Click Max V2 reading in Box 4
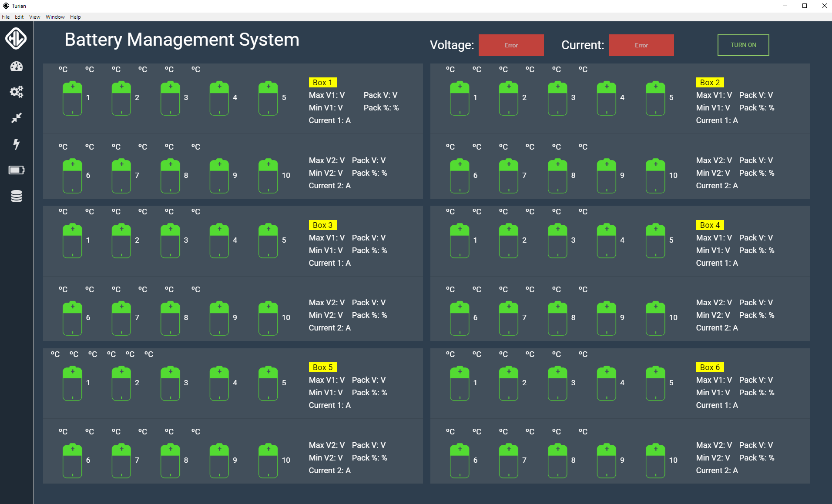 (x=714, y=303)
